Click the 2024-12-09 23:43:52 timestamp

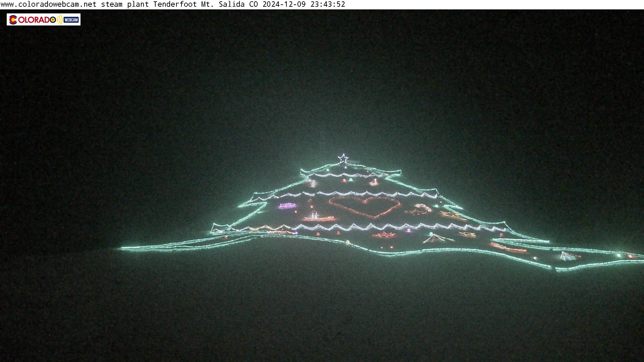coord(304,4)
